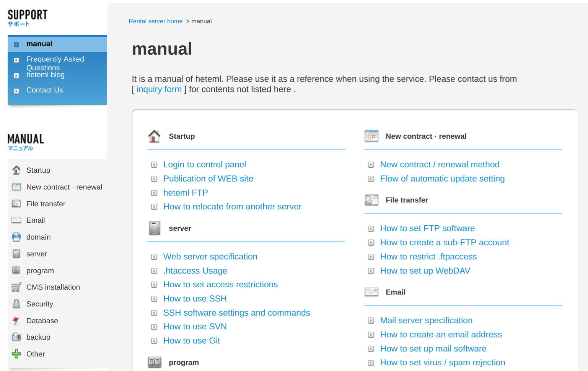The width and height of the screenshot is (588, 371).
Task: Open How to set virus / spam rejection
Action: [443, 363]
